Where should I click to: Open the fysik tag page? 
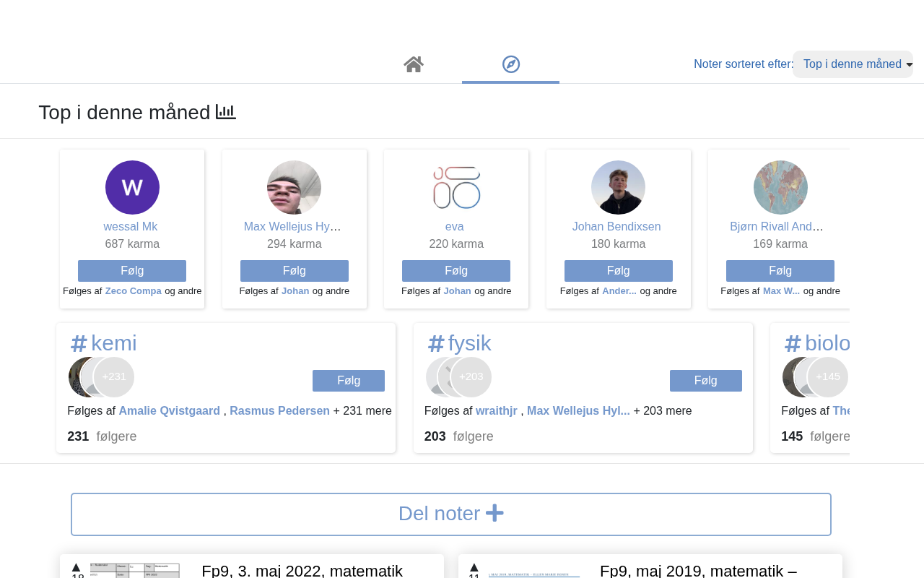point(470,343)
